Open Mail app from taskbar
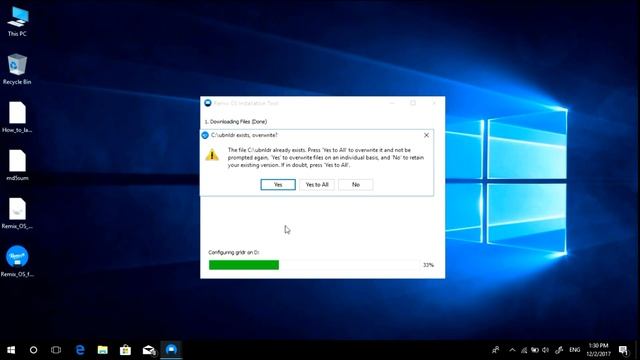 [149, 350]
